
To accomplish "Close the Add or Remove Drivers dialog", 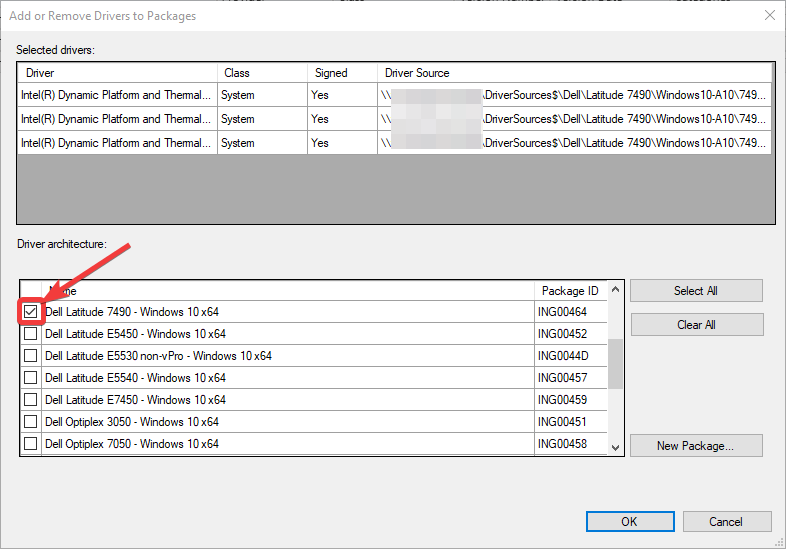I will pos(770,15).
